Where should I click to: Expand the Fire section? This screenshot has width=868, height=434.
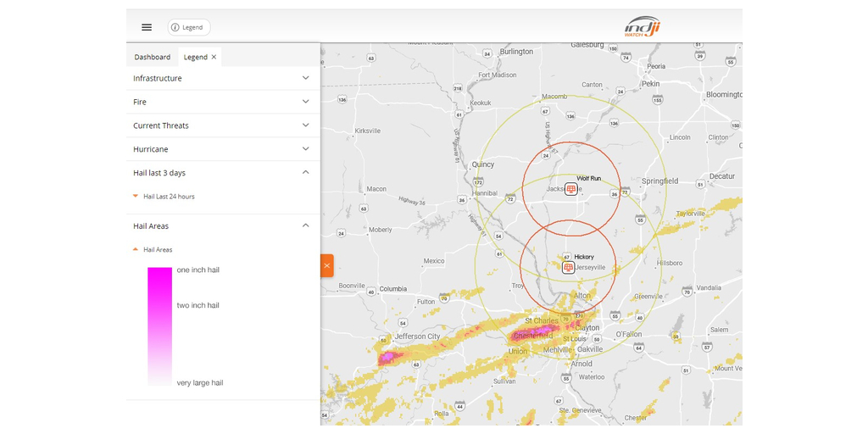pyautogui.click(x=306, y=102)
